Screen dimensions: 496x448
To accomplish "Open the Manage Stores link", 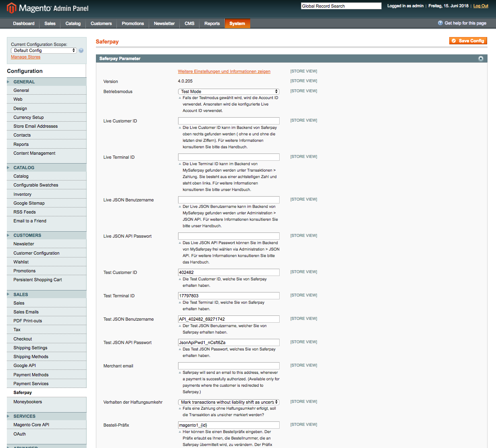I will [26, 57].
